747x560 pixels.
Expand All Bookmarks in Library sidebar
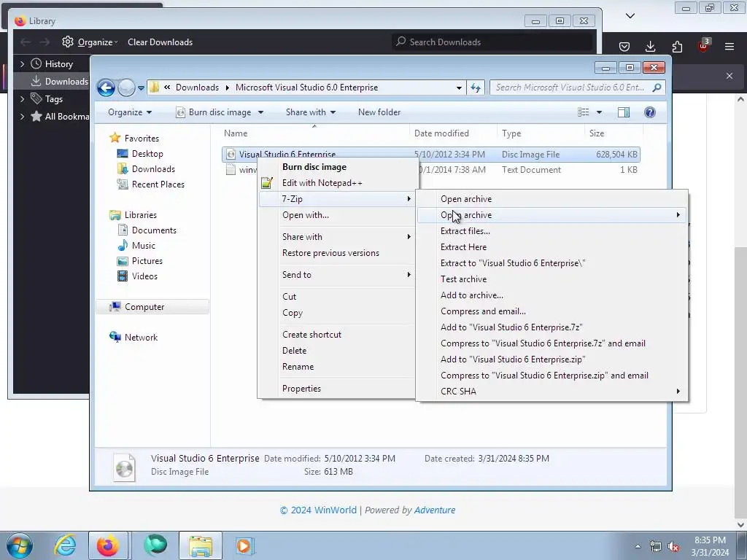(22, 117)
